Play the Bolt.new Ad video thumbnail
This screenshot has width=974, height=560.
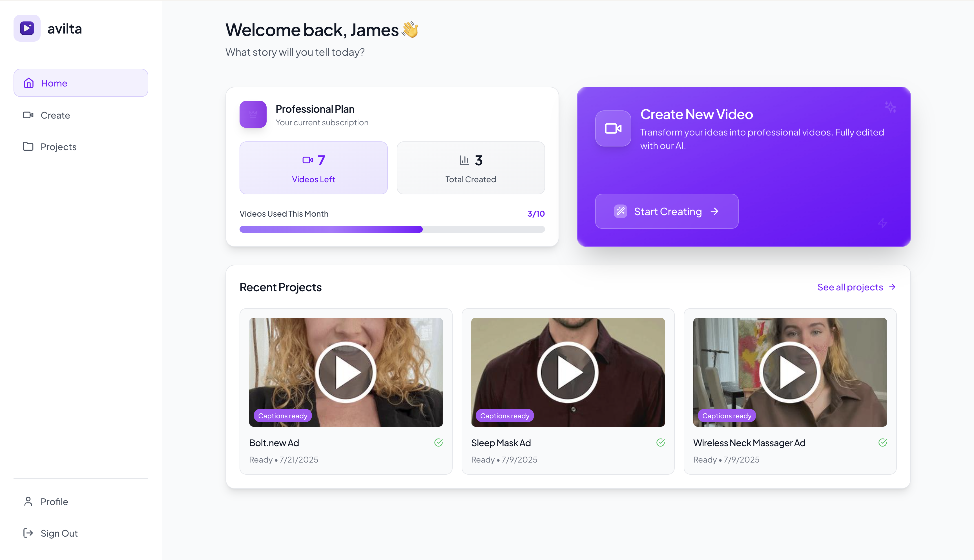tap(346, 372)
